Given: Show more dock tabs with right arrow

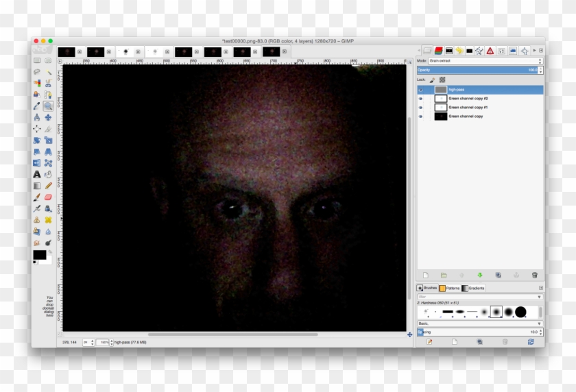Looking at the screenshot, I should pos(534,50).
